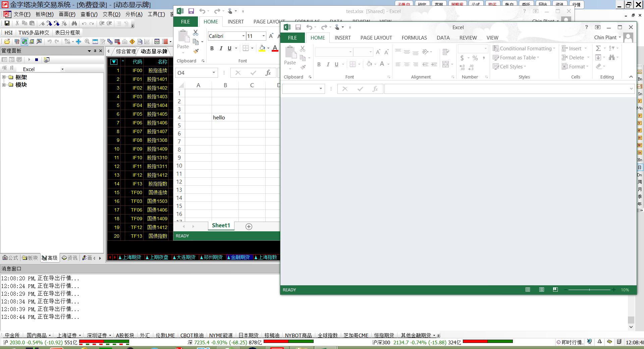Viewport: 644px width, 349px height.
Task: Open the O4 name box dropdown
Action: (214, 73)
